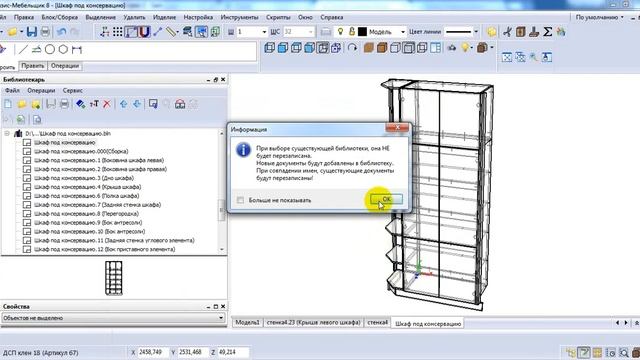Image resolution: width=640 pixels, height=360 pixels.
Task: Open the Инструменты menu
Action: click(x=239, y=18)
